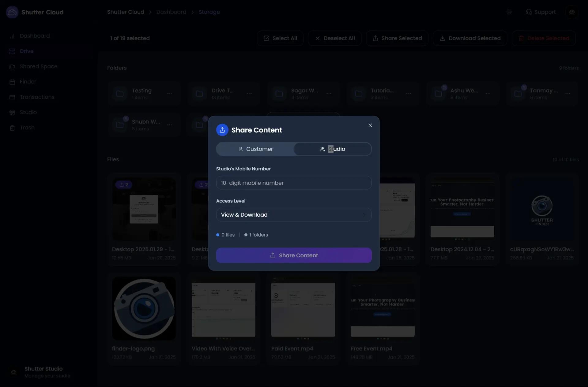
Task: Click Download Selected in toolbar
Action: [470, 38]
